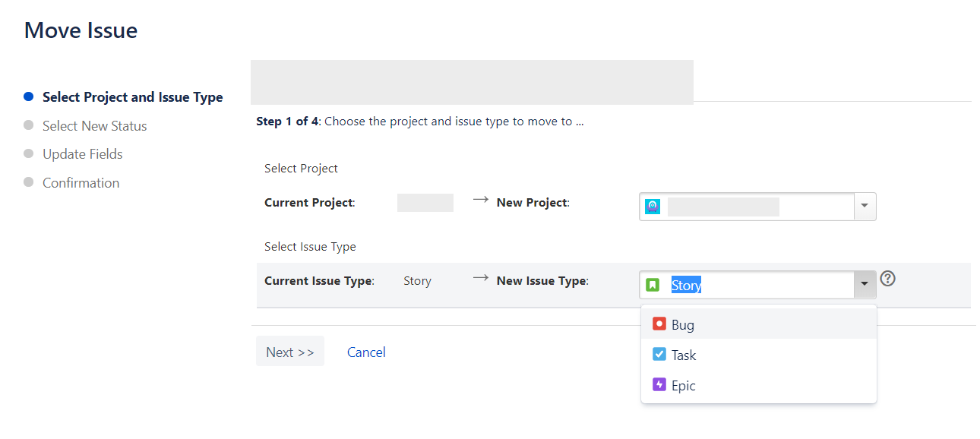Click the green Story bookmark icon
The height and width of the screenshot is (439, 980).
point(653,285)
